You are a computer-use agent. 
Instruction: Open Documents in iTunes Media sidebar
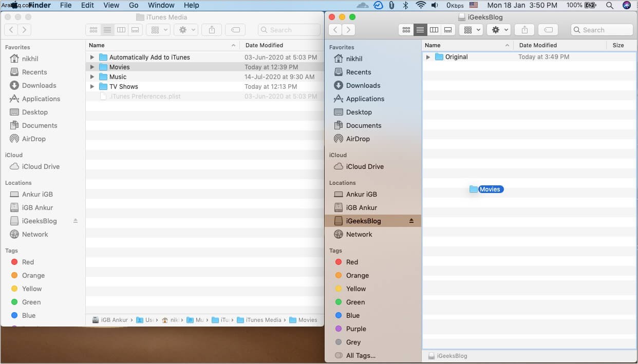coord(40,125)
